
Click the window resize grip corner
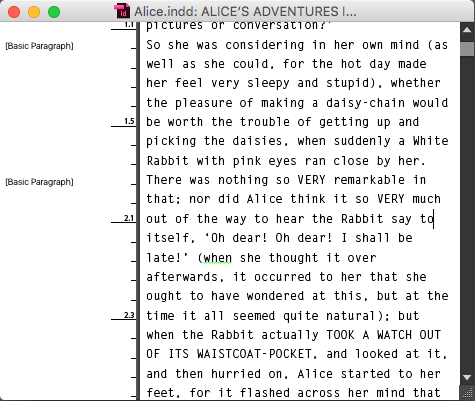[467, 393]
